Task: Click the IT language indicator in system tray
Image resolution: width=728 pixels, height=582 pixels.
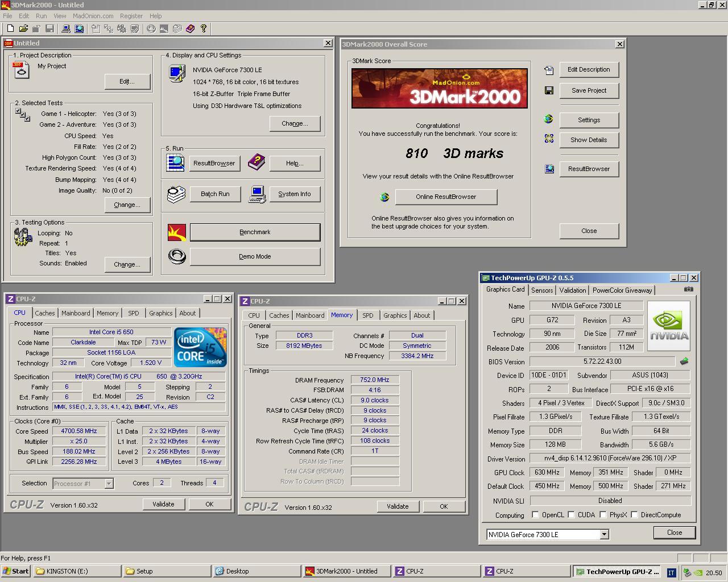Action: [671, 572]
